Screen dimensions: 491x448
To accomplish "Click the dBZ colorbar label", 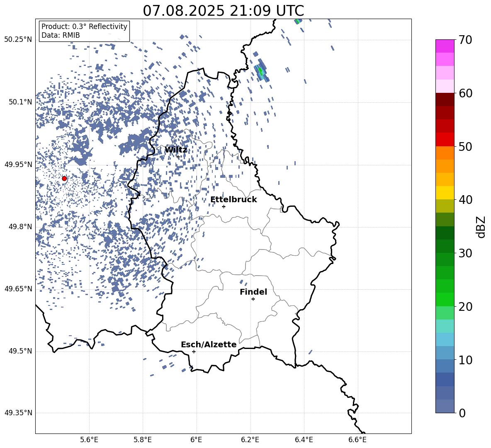I will pos(481,227).
